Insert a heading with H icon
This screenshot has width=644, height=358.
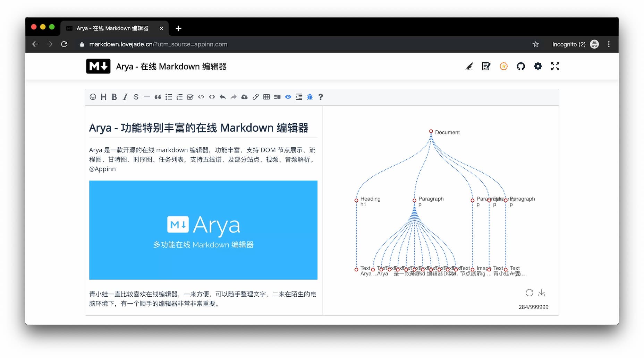(x=104, y=97)
